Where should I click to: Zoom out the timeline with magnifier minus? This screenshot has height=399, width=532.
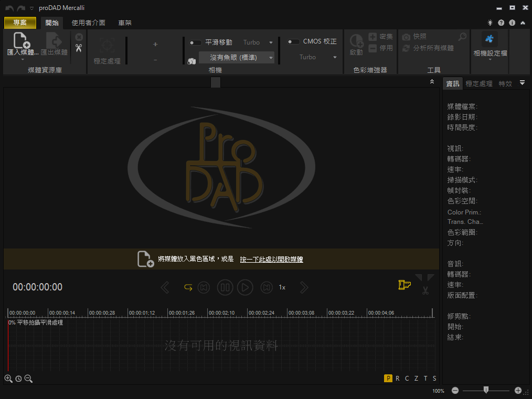click(28, 379)
